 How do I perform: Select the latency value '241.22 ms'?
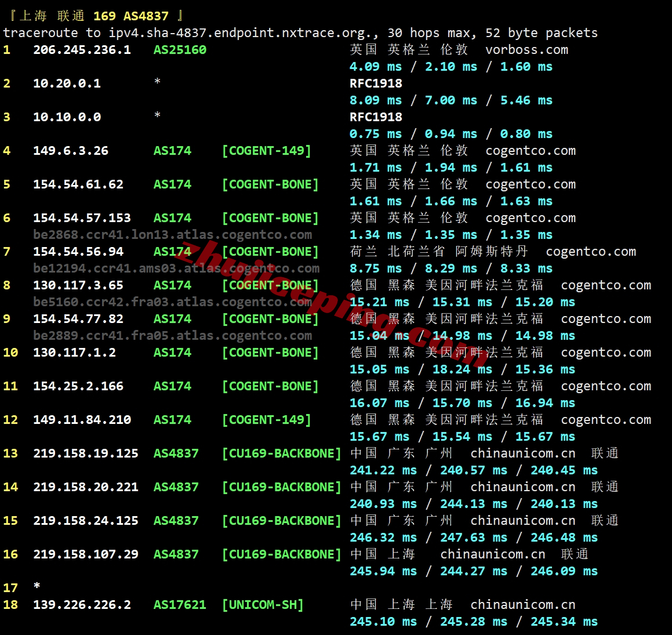coord(384,470)
